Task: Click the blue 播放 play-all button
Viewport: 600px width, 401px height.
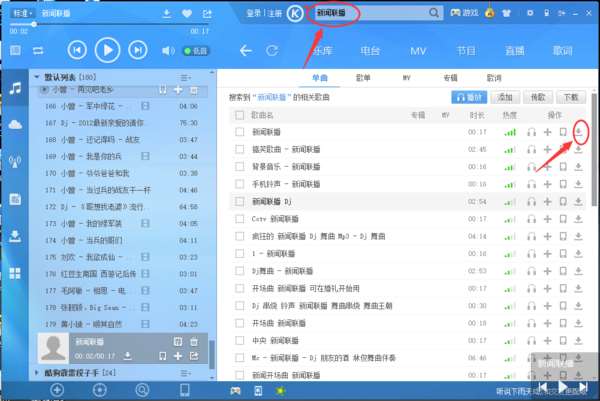Action: [469, 98]
